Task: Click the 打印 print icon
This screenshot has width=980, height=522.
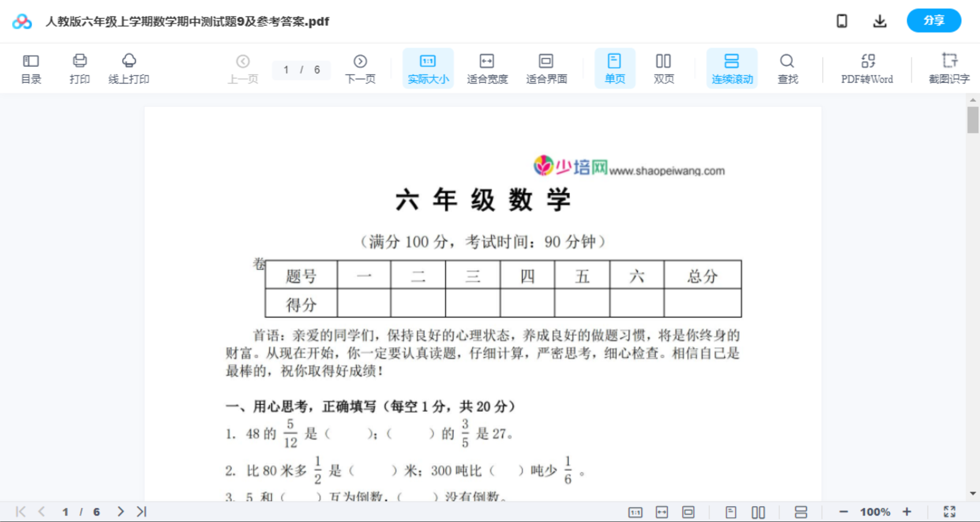Action: tap(79, 68)
